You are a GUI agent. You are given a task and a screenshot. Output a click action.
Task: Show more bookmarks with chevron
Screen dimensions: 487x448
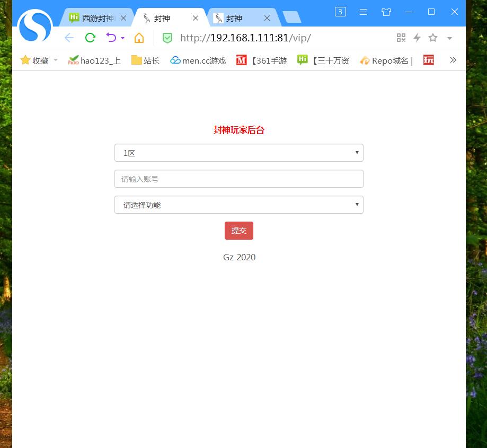[453, 60]
